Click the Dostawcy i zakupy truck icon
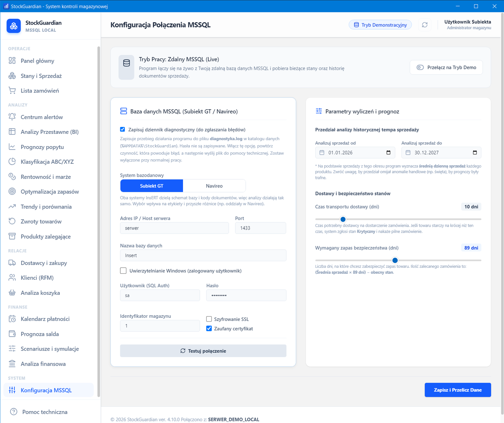Viewport: 504px width, 423px height. (12, 263)
